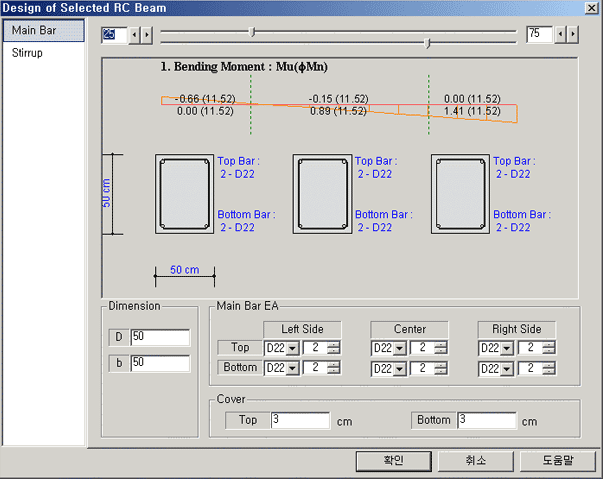The image size is (603, 479).
Task: Open Left Side Bottom bar size dropdown
Action: click(x=293, y=368)
